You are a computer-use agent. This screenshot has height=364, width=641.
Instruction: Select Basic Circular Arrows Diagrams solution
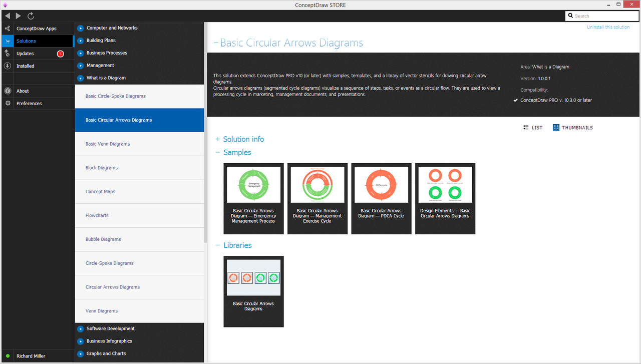click(x=140, y=120)
